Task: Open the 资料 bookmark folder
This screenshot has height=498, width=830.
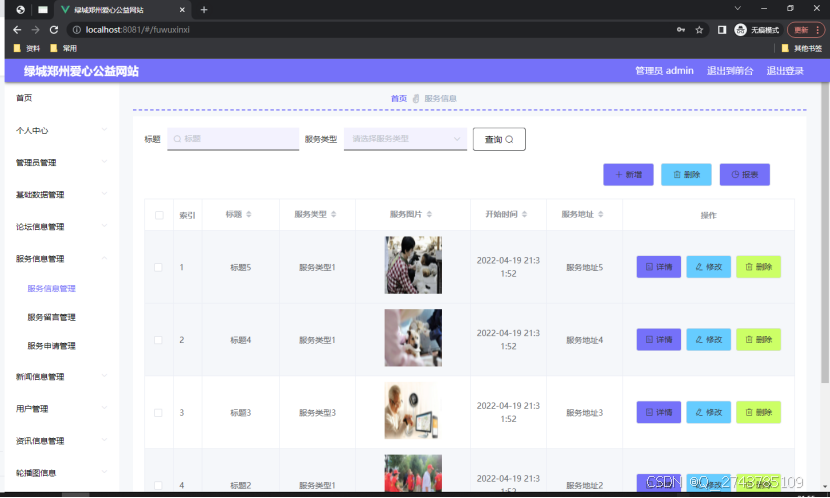Action: point(26,48)
